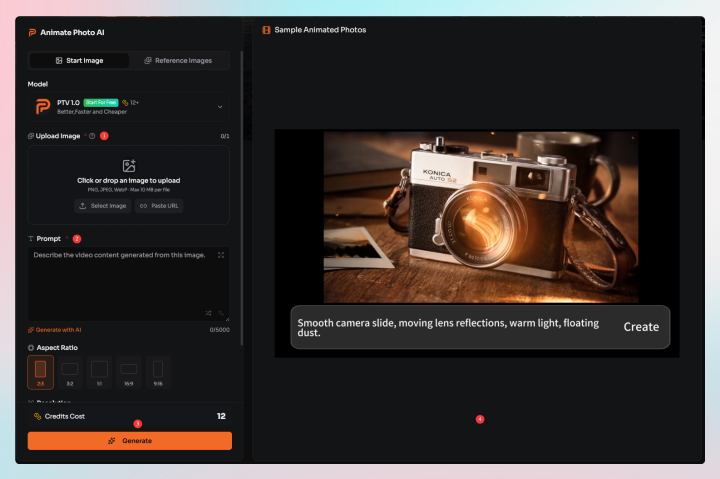720x479 pixels.
Task: Click the Animate Photo AI logo icon
Action: 32,33
